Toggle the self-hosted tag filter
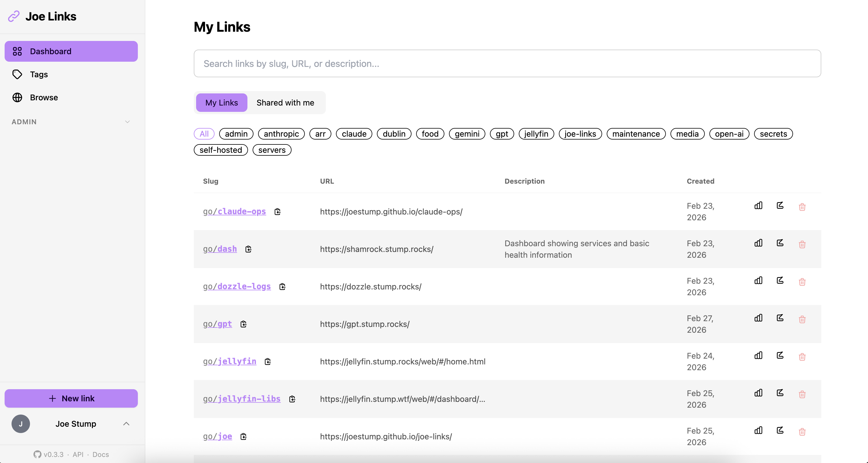Screen dimensions: 868x463 [220, 150]
